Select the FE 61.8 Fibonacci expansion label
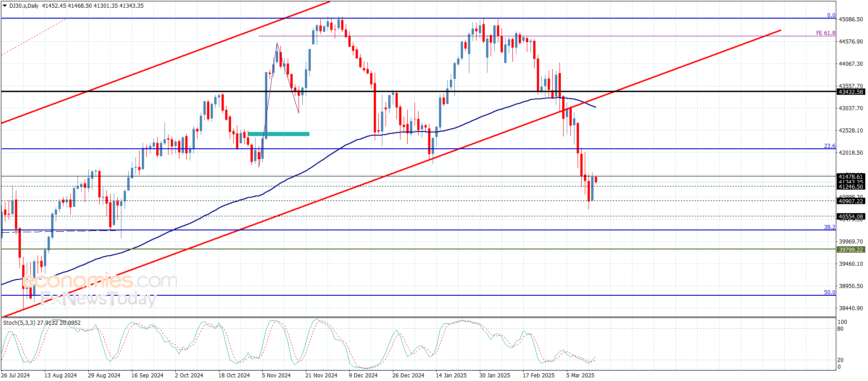Image resolution: width=868 pixels, height=381 pixels. tap(825, 33)
